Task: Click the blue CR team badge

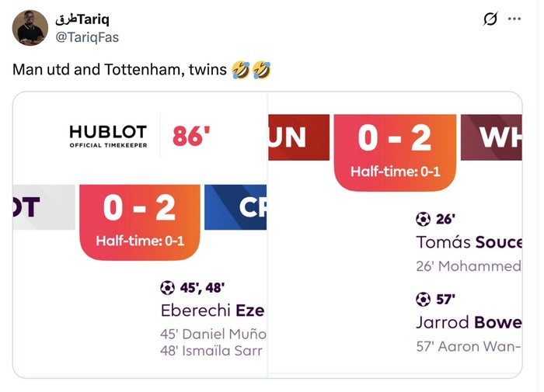Action: (x=235, y=207)
